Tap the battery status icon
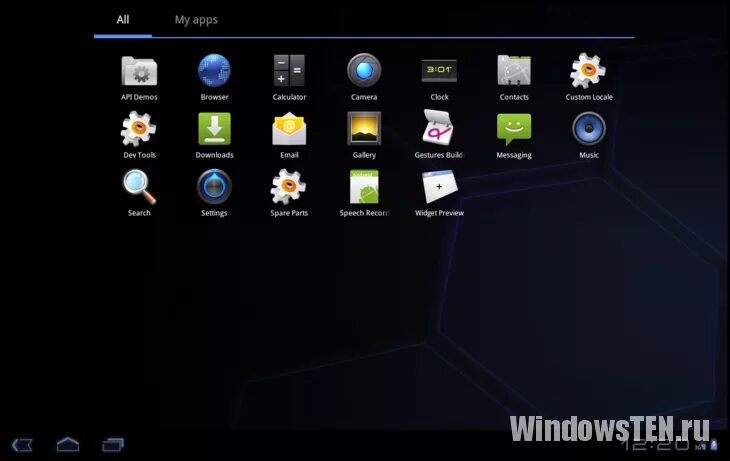The width and height of the screenshot is (730, 461). (714, 446)
